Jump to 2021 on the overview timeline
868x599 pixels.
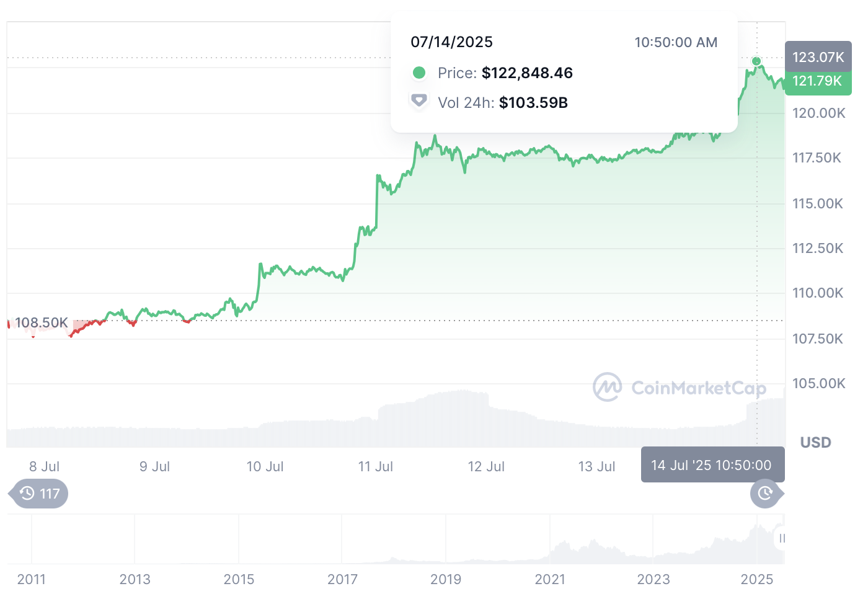coord(550,579)
